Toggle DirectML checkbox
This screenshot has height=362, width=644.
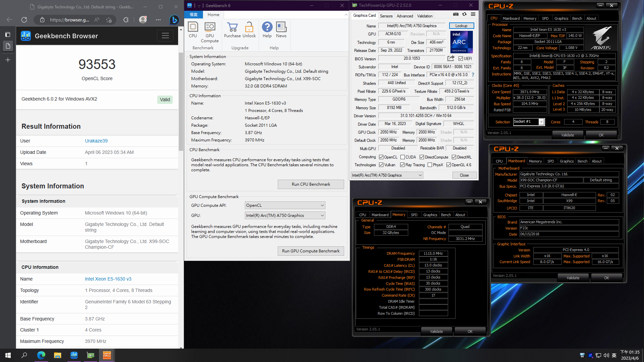click(x=454, y=157)
